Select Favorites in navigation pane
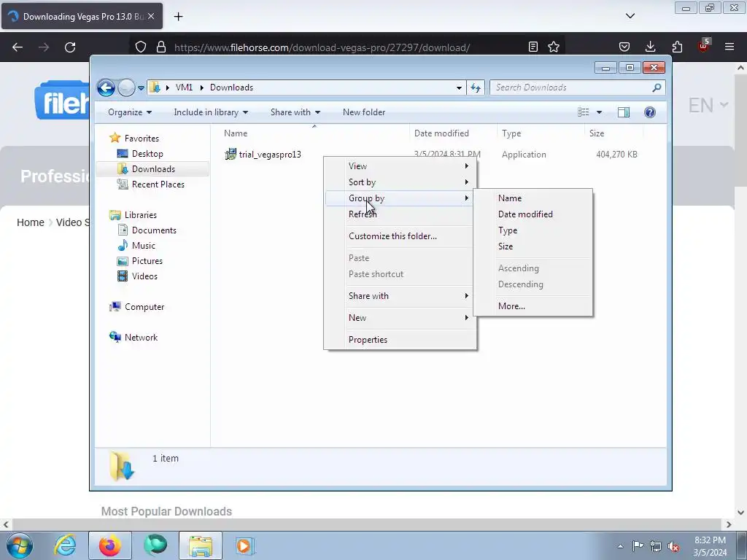This screenshot has height=560, width=747. click(142, 139)
